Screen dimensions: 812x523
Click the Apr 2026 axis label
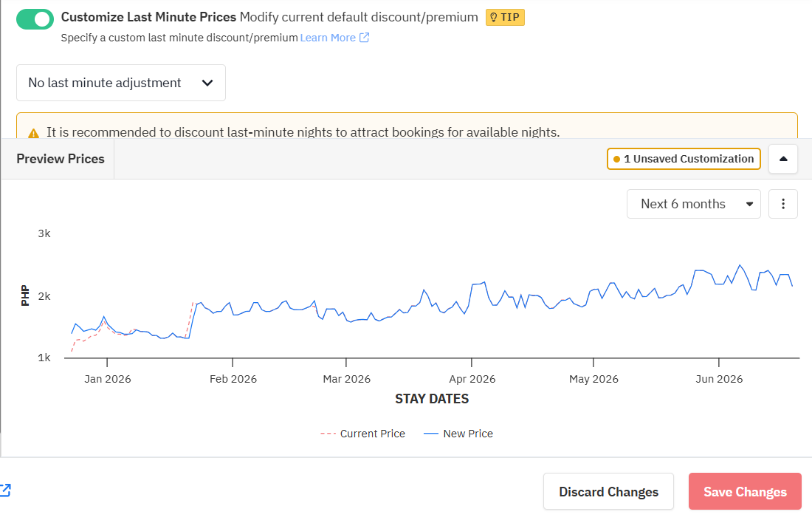click(472, 379)
